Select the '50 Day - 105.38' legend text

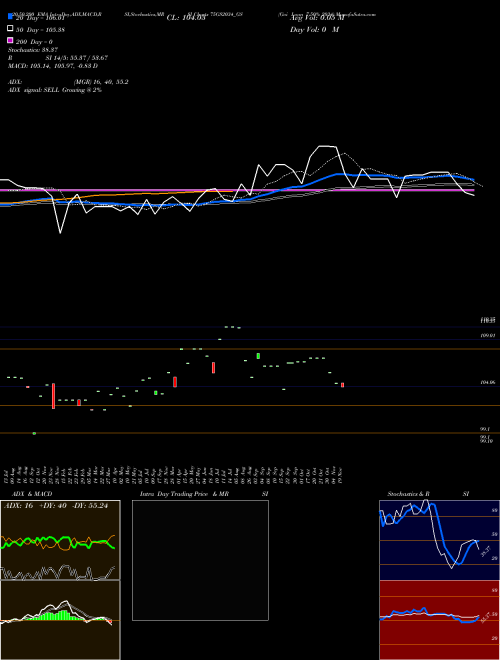(40, 30)
